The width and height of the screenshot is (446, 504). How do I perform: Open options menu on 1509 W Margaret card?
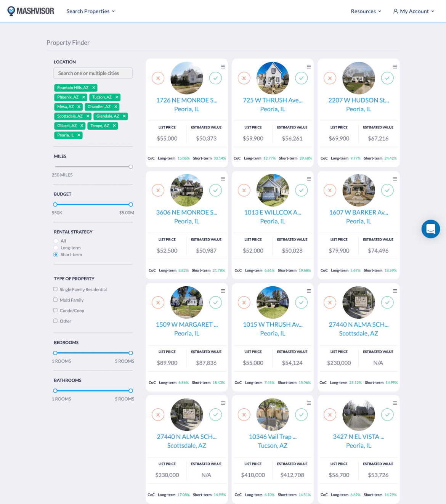tap(223, 291)
